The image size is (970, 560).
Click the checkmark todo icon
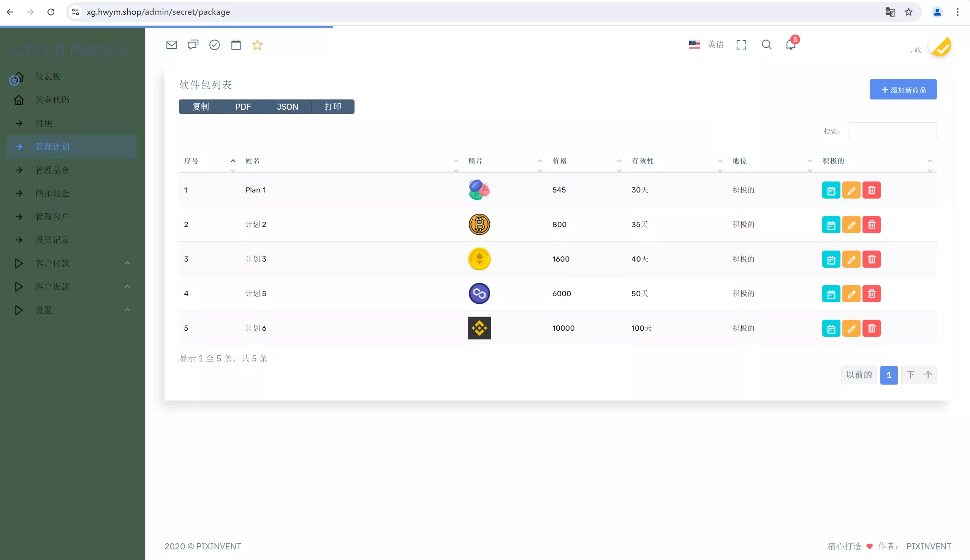[x=214, y=45]
